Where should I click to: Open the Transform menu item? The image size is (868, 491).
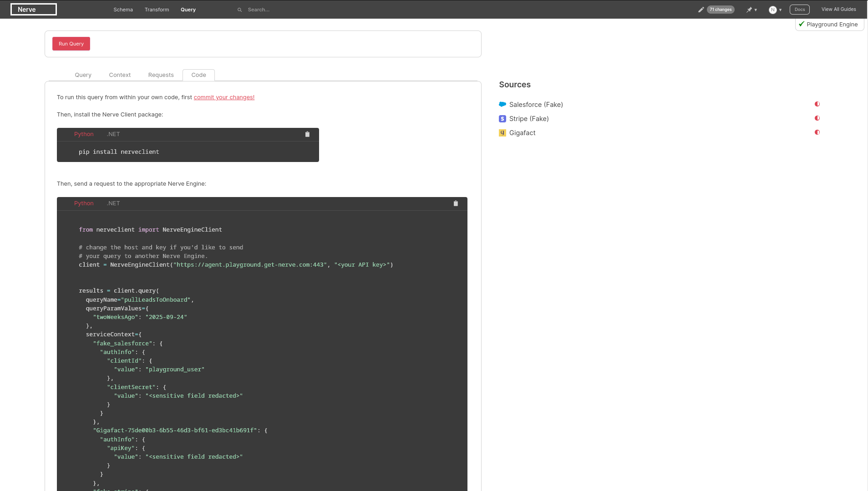(x=157, y=10)
